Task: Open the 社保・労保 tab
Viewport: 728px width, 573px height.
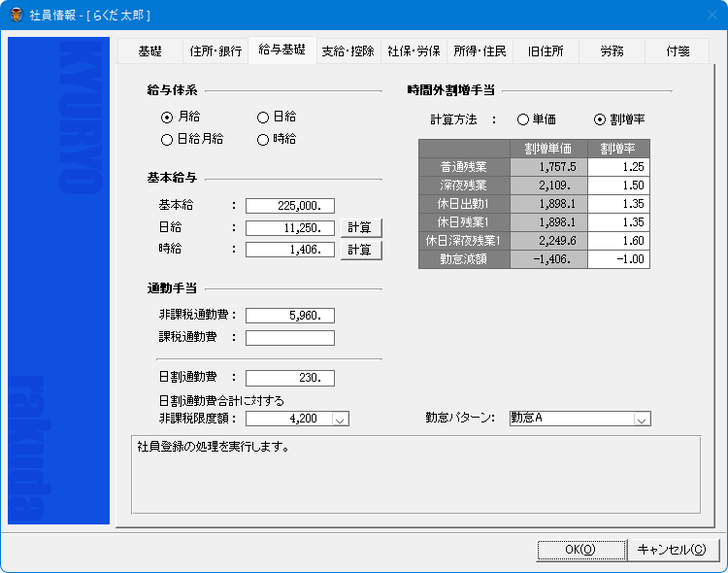Action: pos(414,51)
